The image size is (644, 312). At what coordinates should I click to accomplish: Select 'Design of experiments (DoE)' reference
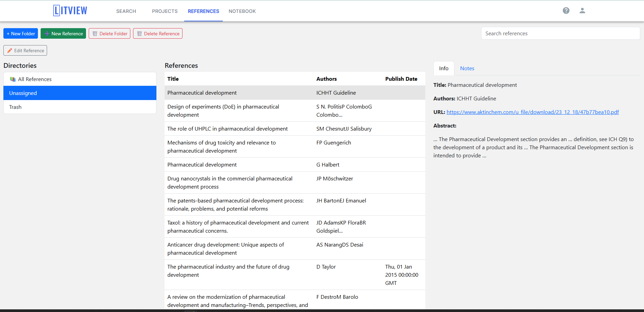(295, 111)
